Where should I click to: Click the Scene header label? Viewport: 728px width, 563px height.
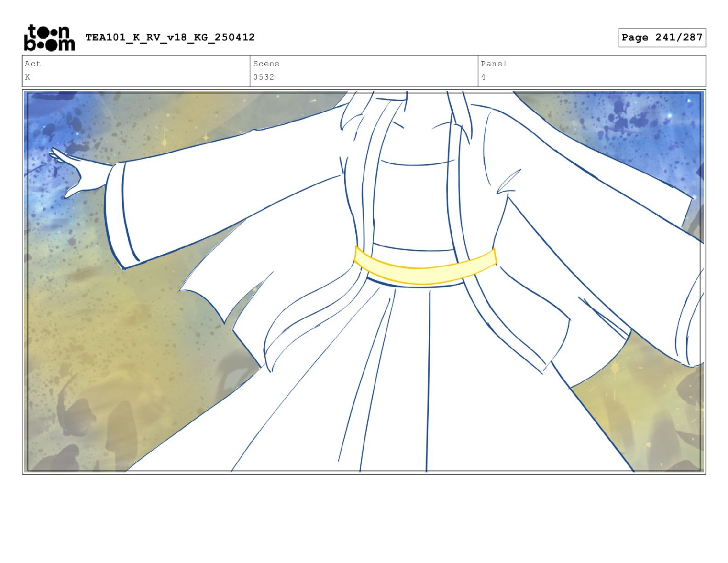(266, 64)
